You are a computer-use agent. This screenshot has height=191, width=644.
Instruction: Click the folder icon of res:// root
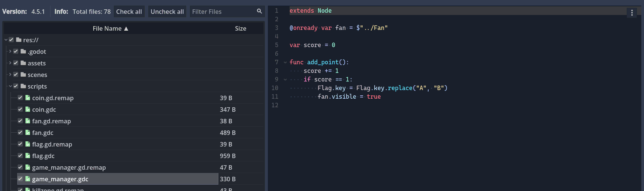[x=19, y=40]
